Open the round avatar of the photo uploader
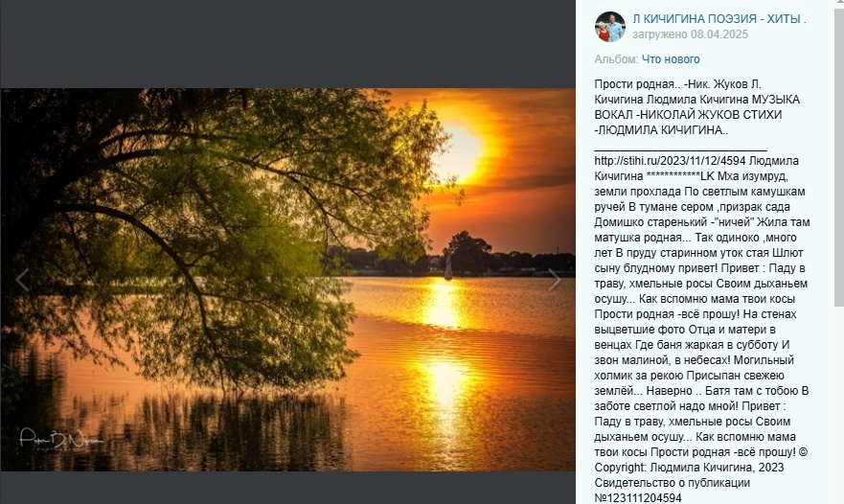844x504 pixels. click(x=610, y=27)
